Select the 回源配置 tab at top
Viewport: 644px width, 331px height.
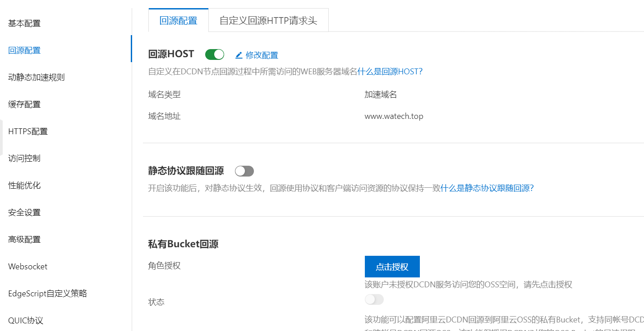tap(179, 21)
